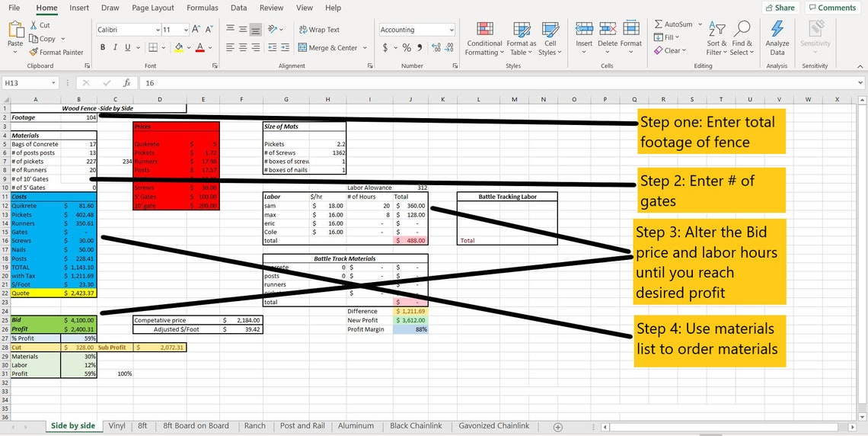Click the Insert cells icon
Viewport: 868px width, 436px height.
[584, 30]
